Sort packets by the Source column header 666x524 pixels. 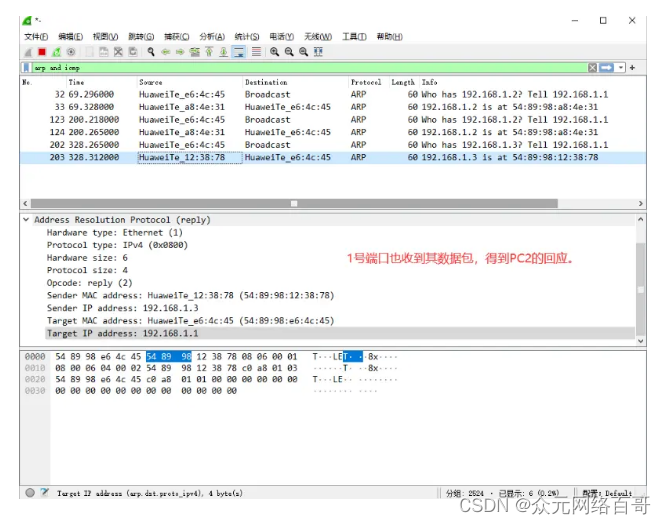click(189, 82)
